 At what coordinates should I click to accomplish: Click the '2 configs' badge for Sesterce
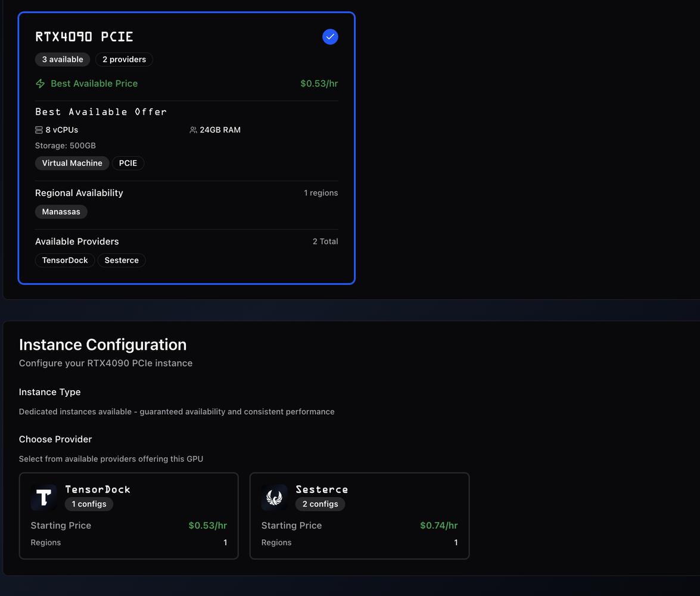[x=320, y=504]
